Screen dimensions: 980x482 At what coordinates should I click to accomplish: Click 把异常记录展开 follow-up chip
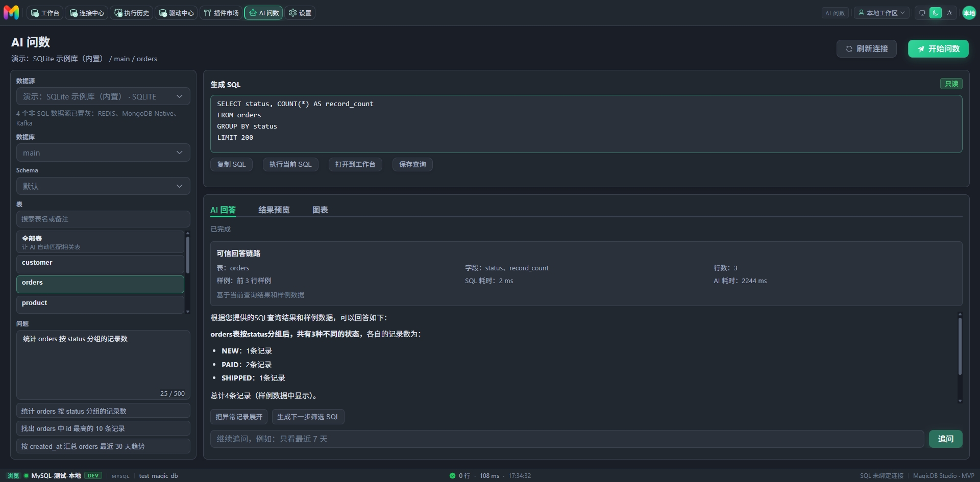tap(239, 417)
